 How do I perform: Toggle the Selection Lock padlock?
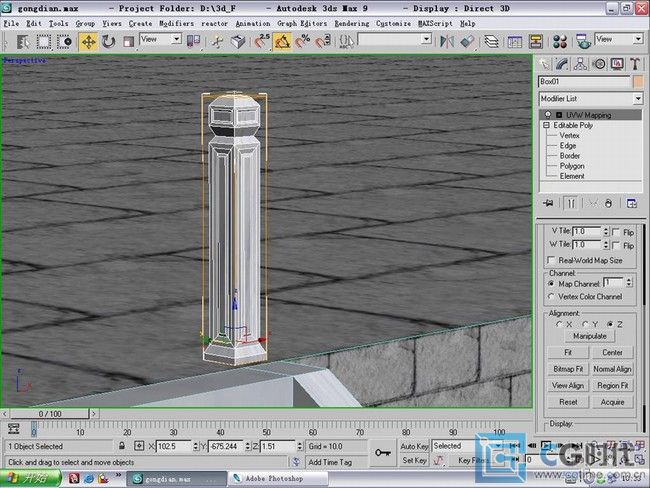coord(122,446)
